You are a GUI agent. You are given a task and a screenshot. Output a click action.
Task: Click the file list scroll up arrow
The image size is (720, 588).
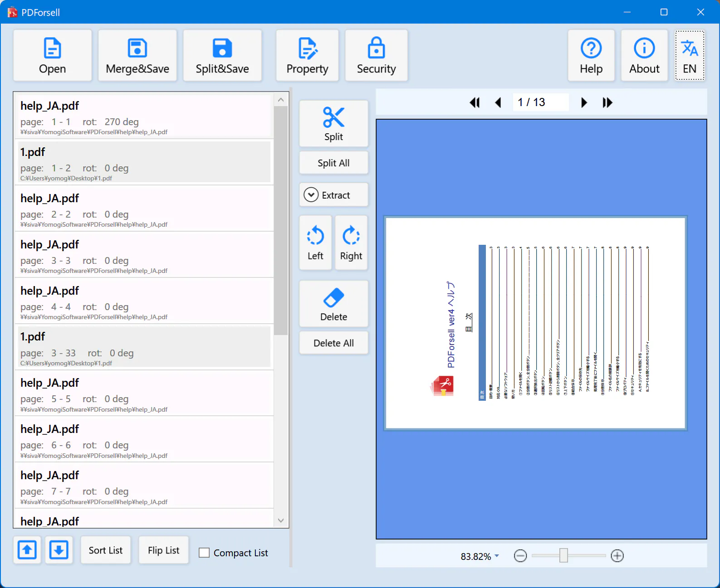click(x=281, y=100)
